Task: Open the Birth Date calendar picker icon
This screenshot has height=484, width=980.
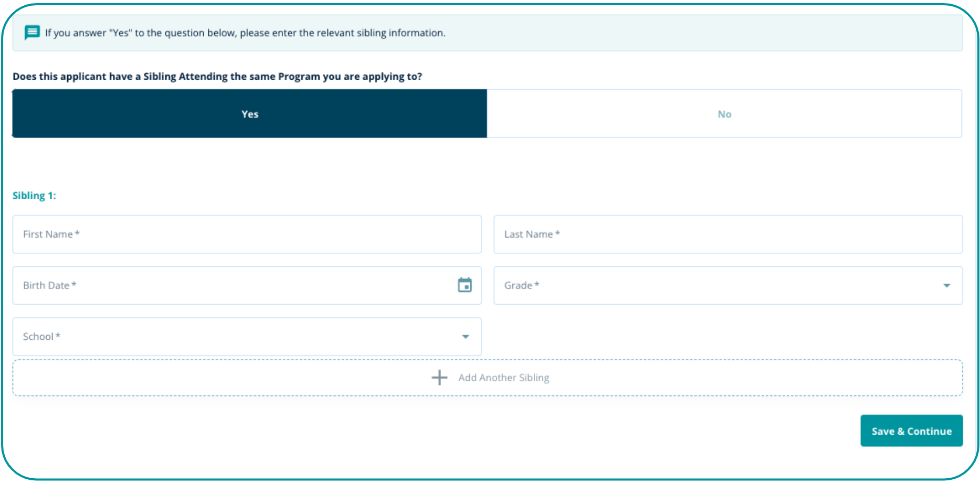Action: pyautogui.click(x=465, y=285)
